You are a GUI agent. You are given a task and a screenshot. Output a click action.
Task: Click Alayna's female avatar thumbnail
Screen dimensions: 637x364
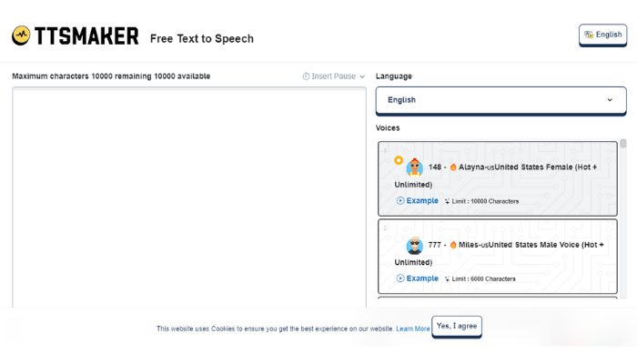tap(414, 167)
